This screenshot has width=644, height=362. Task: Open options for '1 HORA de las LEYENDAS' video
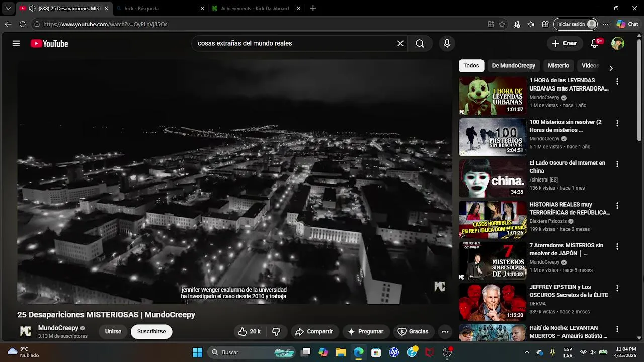617,81
